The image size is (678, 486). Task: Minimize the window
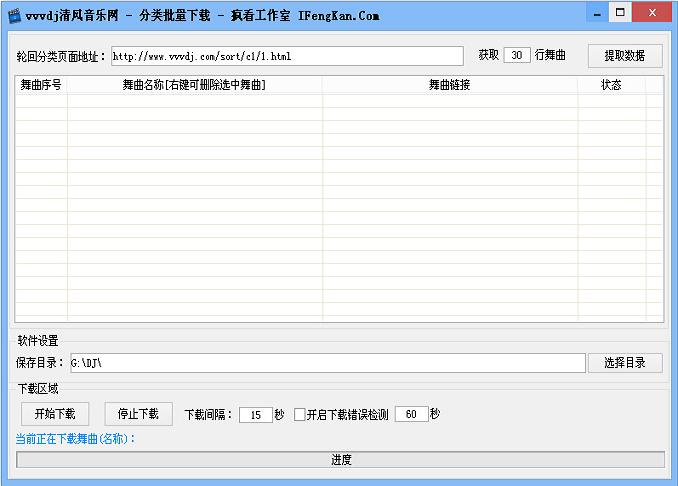[x=597, y=13]
